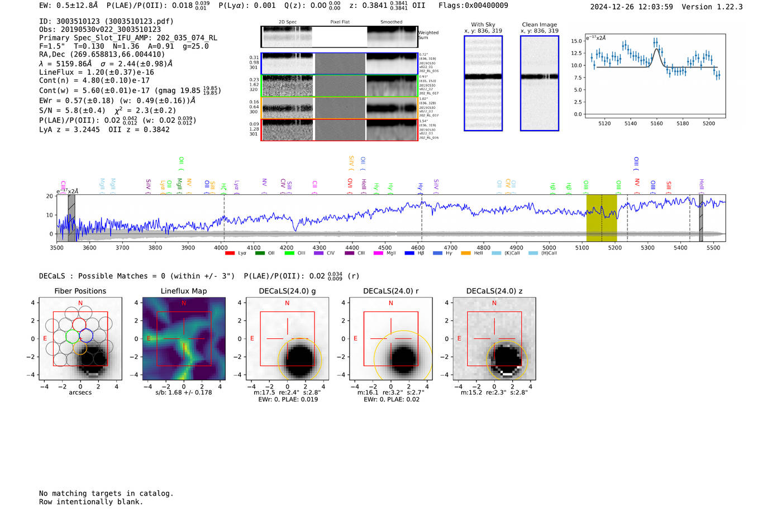Viewport: 782px width, 532px height.
Task: Click the m:15.2 re:2.3" s:2.8" caption
Action: pyautogui.click(x=494, y=392)
